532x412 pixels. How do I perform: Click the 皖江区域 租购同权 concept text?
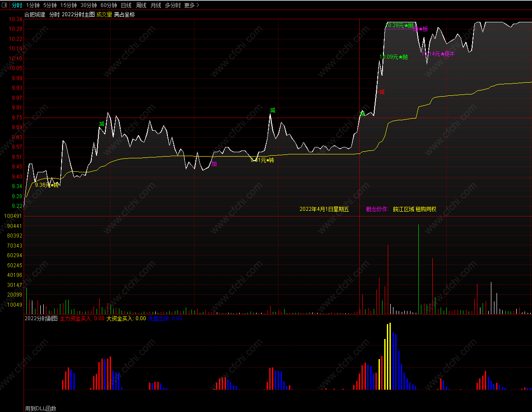(x=415, y=209)
